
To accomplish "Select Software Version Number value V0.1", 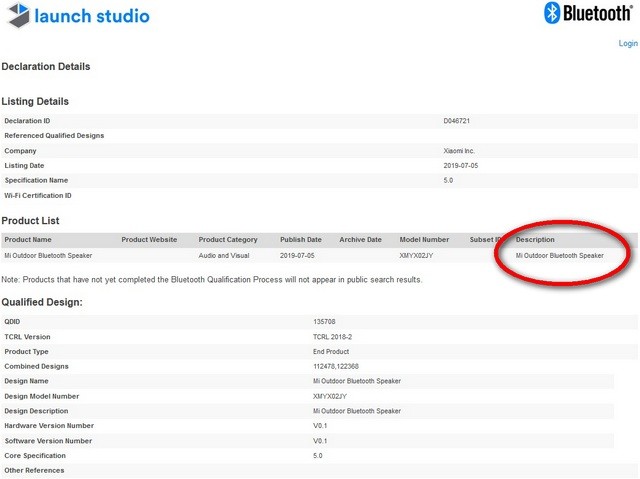I will (320, 441).
